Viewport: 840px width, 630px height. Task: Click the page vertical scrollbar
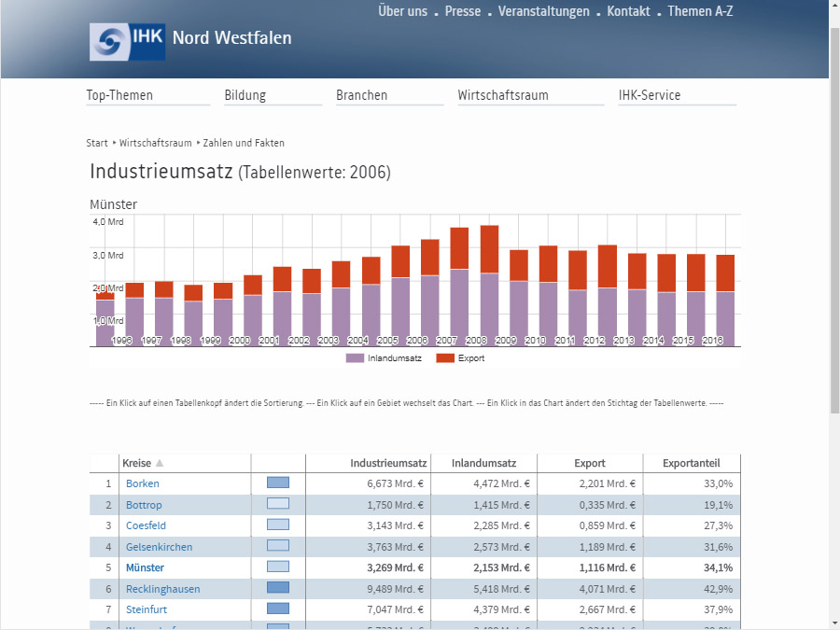tap(834, 219)
